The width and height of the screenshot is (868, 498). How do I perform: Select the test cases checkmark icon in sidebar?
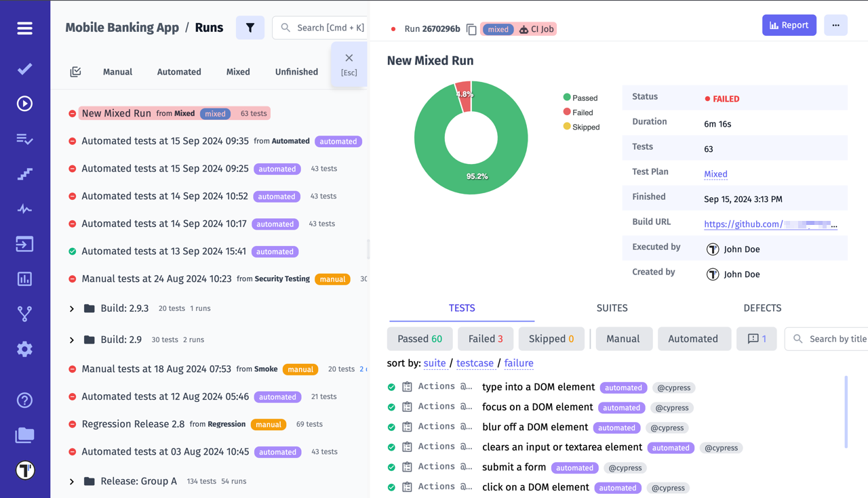pos(24,68)
